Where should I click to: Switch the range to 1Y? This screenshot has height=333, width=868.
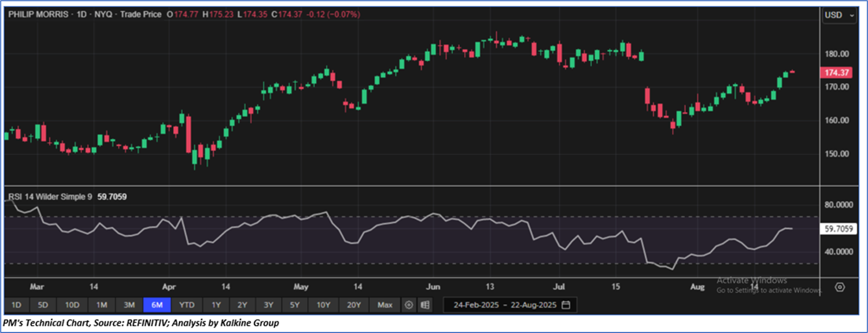tap(216, 305)
